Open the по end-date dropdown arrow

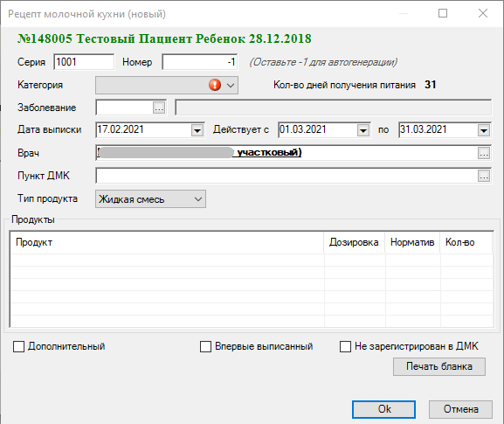pyautogui.click(x=484, y=130)
